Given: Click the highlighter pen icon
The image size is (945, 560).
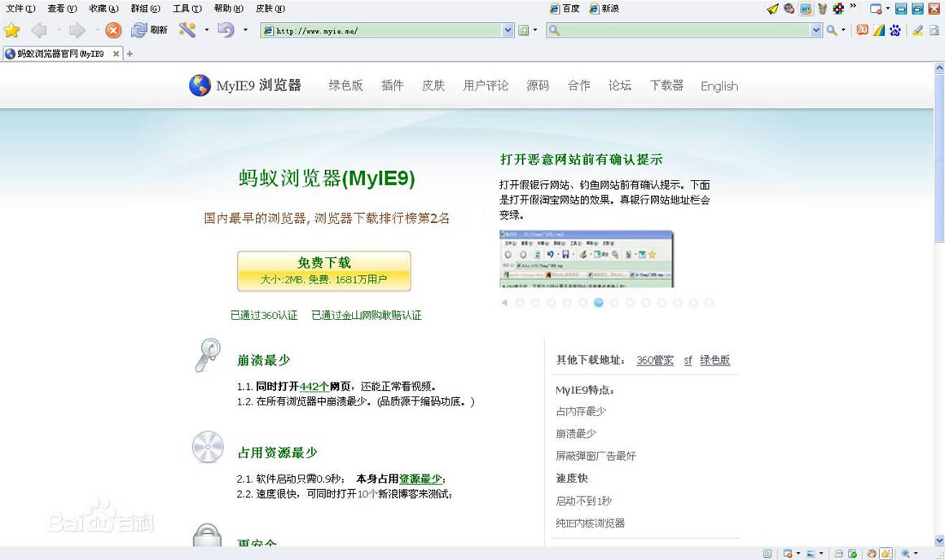Looking at the screenshot, I should pyautogui.click(x=918, y=30).
